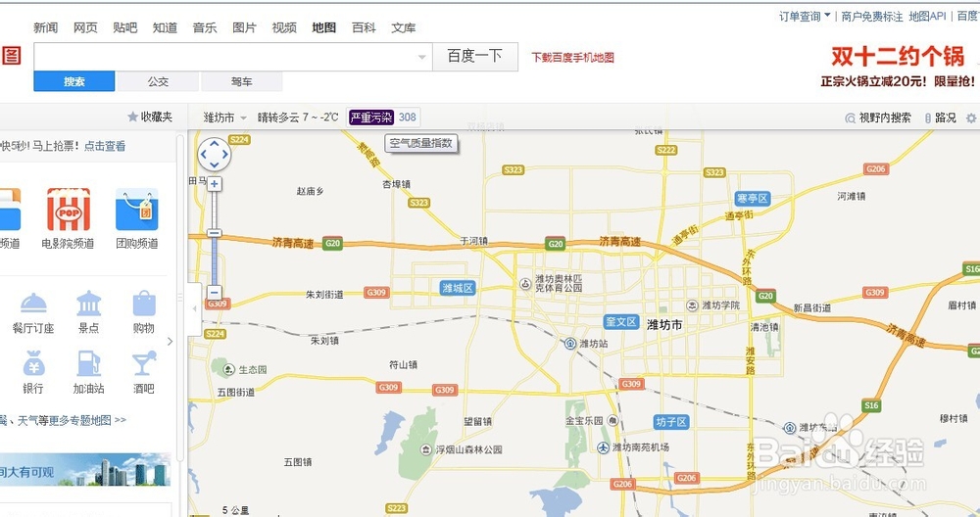
Task: Click the 商户免费标注 link
Action: tap(872, 17)
